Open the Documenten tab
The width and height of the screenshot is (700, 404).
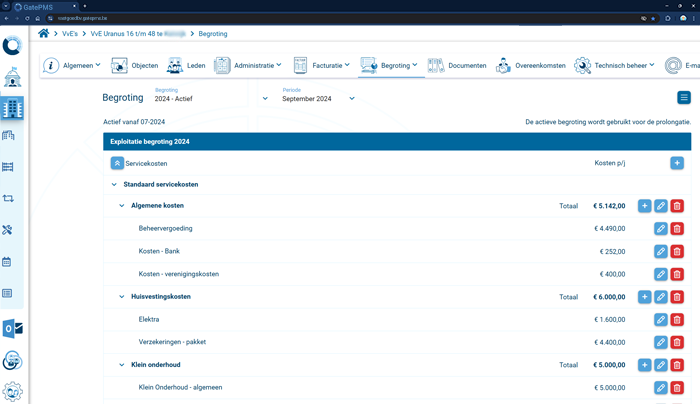point(458,66)
